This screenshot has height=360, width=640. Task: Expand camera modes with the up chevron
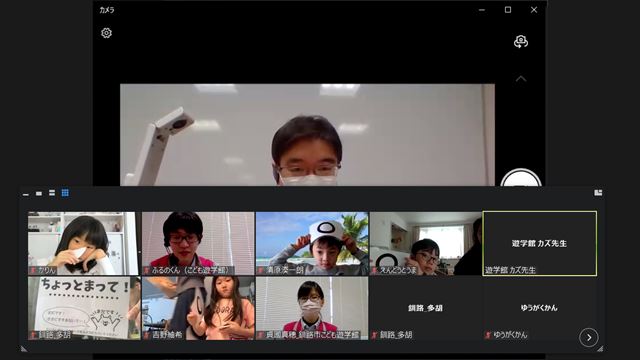(521, 79)
